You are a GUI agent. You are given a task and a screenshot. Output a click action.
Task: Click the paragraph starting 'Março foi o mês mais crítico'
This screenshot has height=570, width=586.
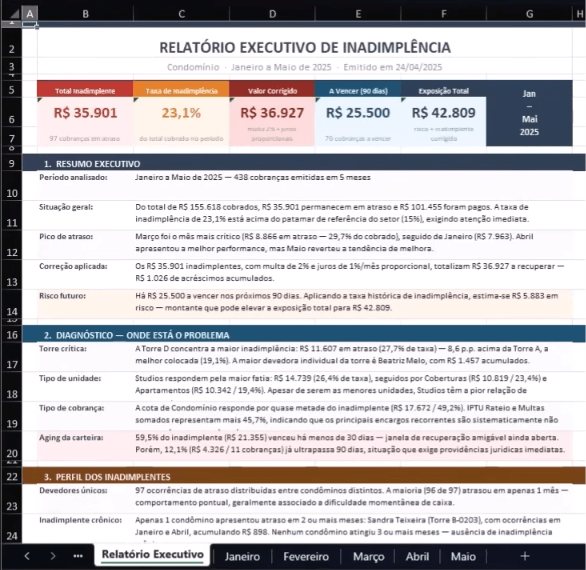pos(334,242)
